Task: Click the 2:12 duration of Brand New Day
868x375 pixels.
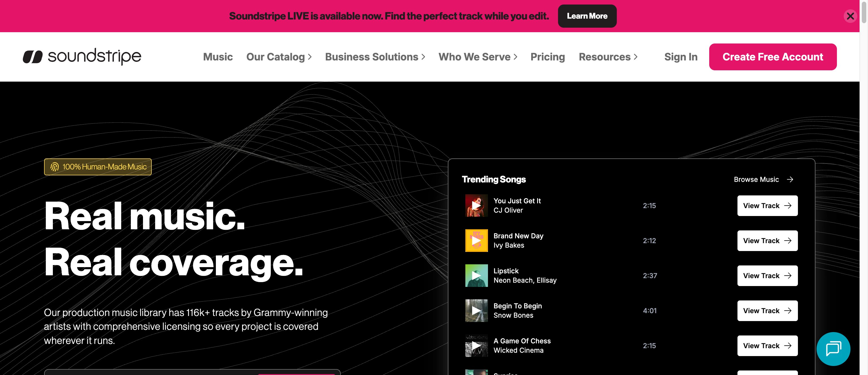Action: pyautogui.click(x=649, y=240)
